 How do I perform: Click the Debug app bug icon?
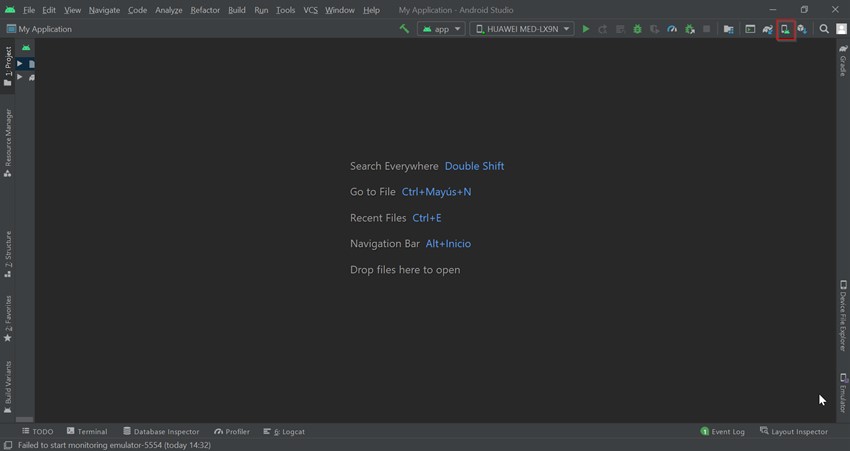637,29
